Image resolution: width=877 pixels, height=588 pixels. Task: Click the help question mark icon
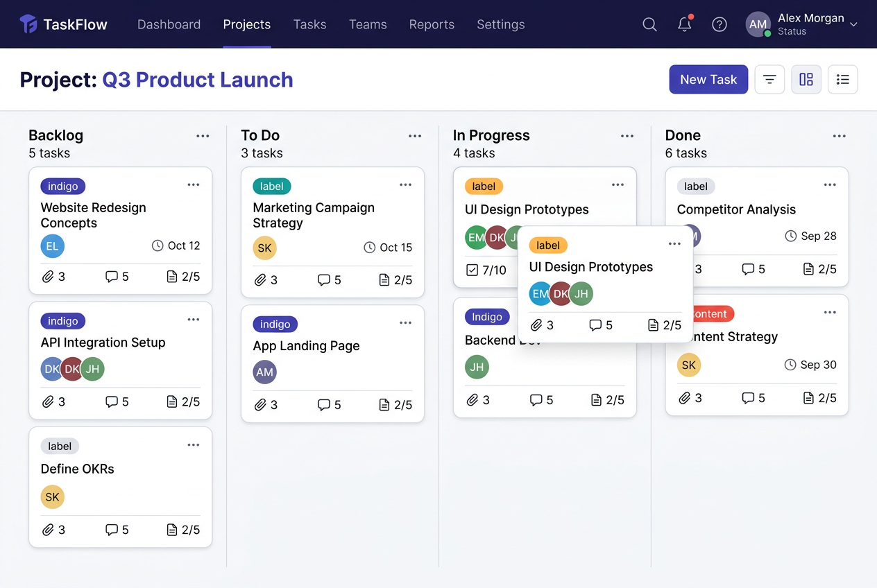720,24
